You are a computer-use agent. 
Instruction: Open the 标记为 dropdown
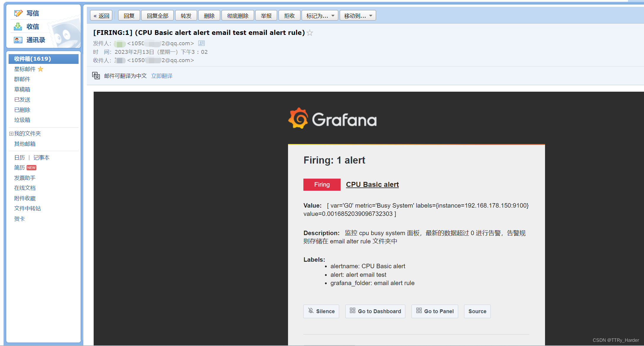click(x=320, y=16)
